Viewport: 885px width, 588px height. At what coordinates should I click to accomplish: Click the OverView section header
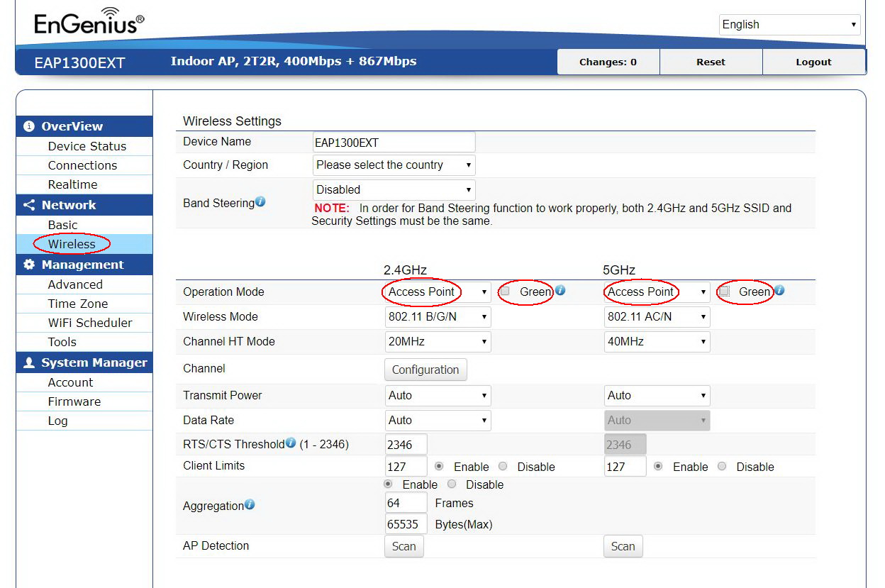click(84, 126)
